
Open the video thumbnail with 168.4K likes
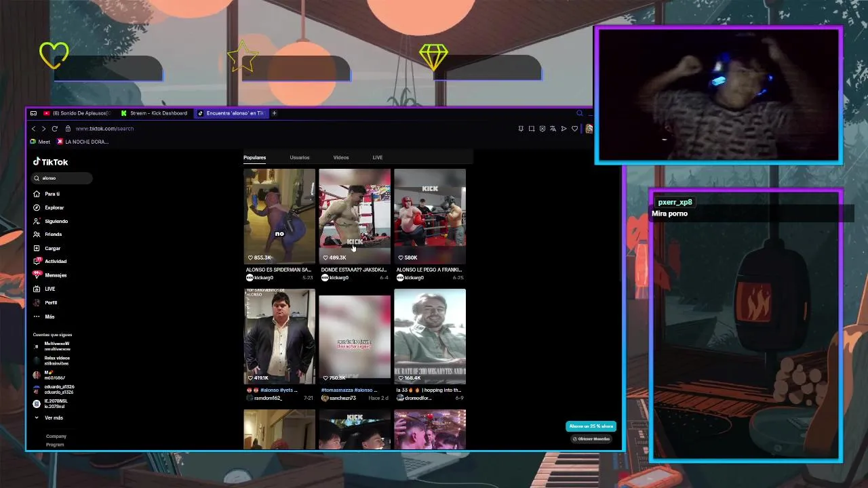(430, 336)
